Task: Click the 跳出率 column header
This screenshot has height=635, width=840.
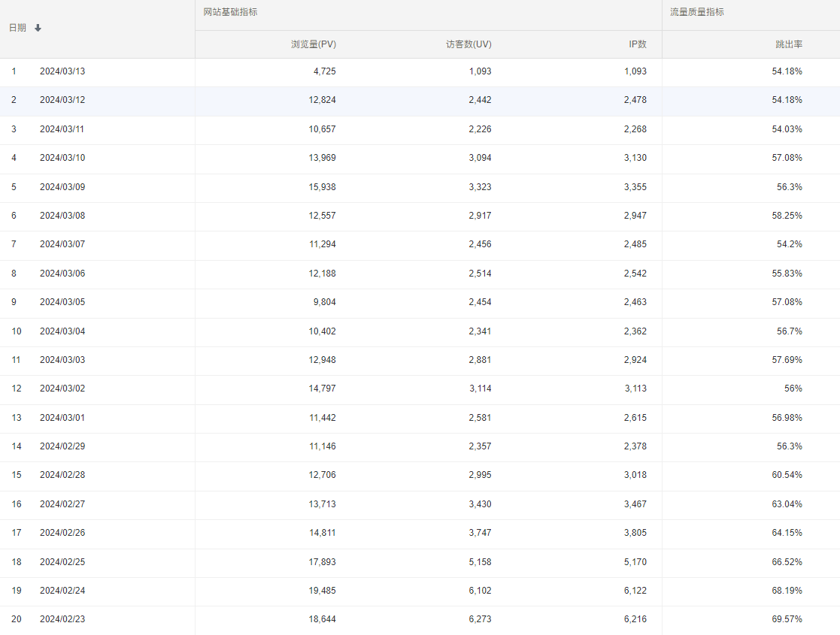Action: tap(788, 44)
